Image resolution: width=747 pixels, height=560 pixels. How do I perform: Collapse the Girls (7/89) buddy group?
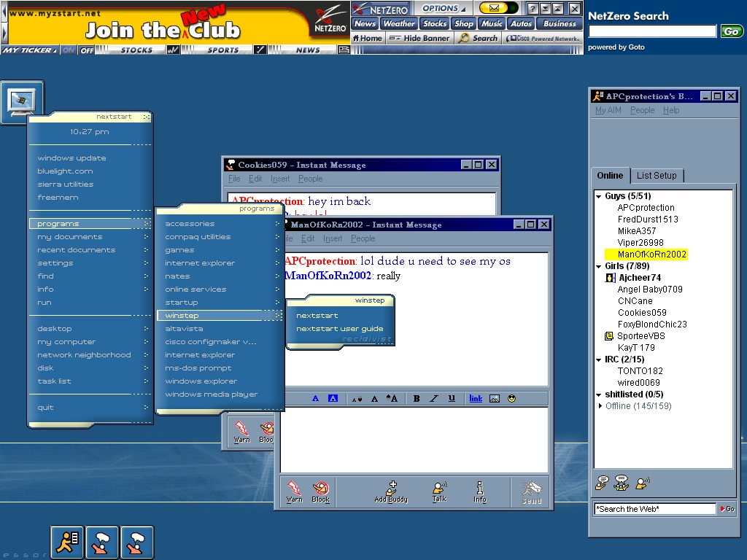click(598, 266)
